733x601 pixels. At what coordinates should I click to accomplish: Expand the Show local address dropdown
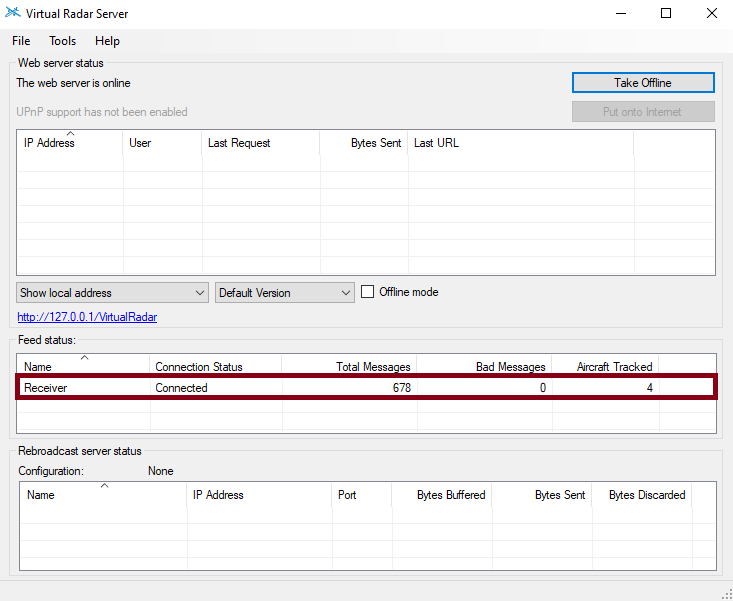(112, 293)
